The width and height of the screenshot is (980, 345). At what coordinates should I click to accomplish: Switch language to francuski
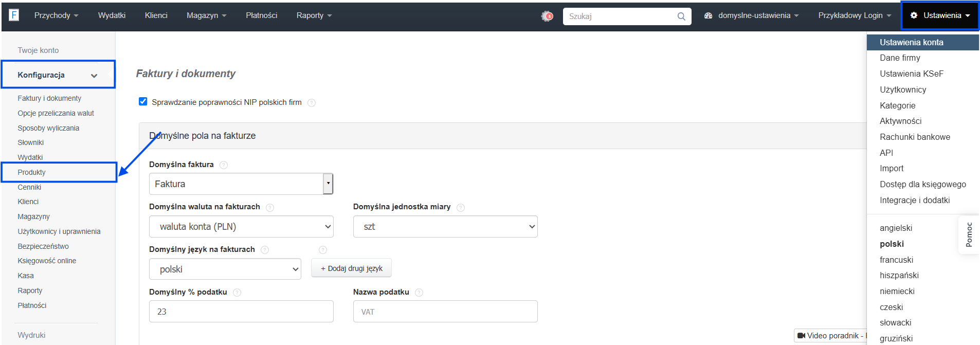896,260
